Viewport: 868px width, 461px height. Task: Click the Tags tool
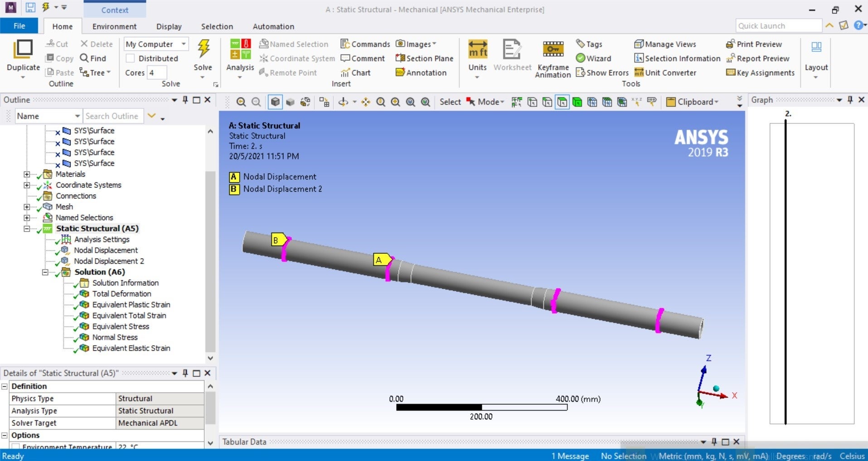(x=589, y=44)
